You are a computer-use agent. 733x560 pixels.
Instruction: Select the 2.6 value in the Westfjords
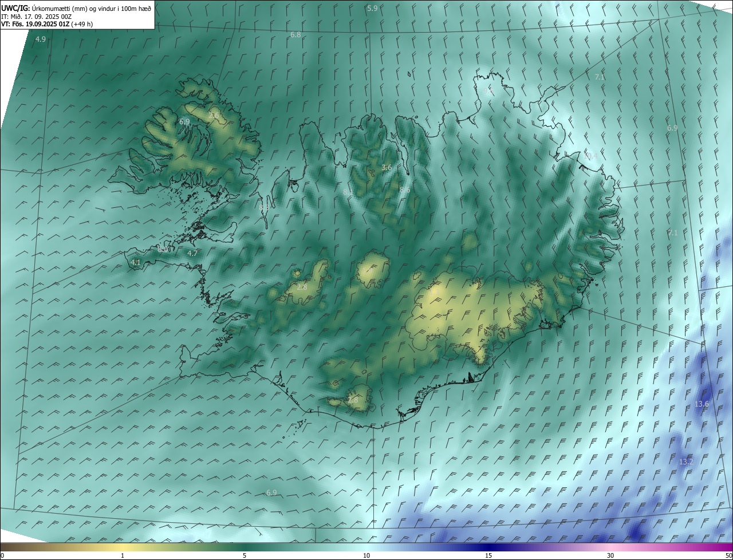click(214, 116)
